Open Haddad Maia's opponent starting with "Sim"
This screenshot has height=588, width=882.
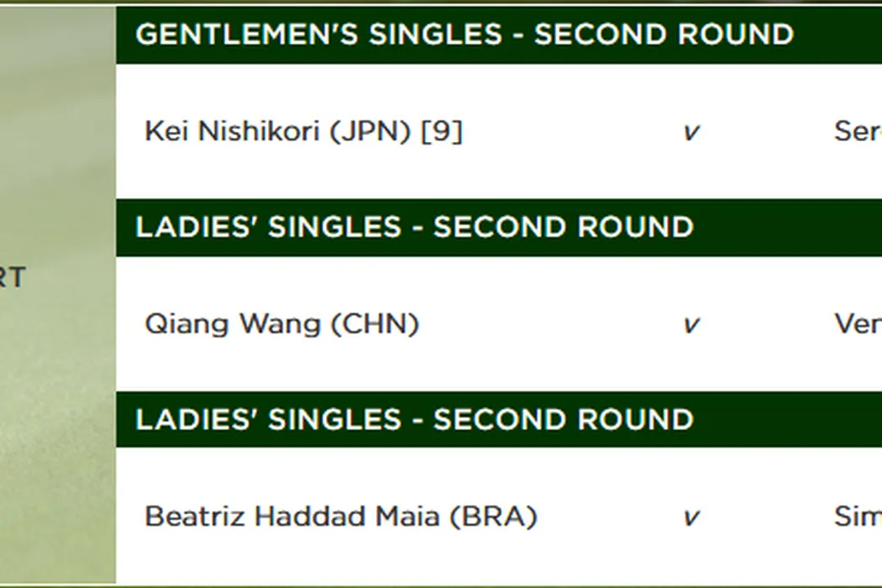[857, 516]
